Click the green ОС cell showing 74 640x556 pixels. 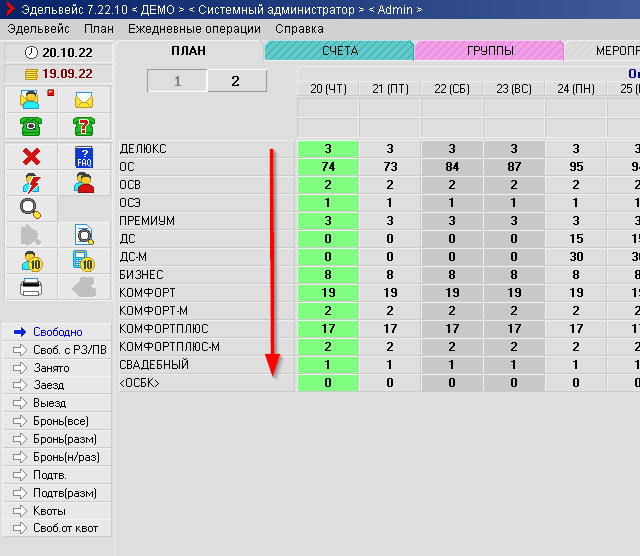click(x=328, y=167)
